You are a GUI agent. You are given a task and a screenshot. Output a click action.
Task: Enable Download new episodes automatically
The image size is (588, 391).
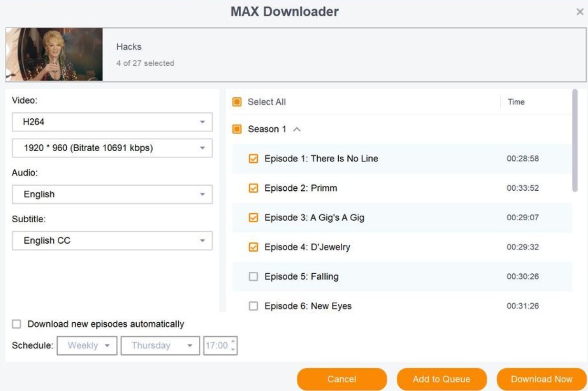pyautogui.click(x=17, y=324)
